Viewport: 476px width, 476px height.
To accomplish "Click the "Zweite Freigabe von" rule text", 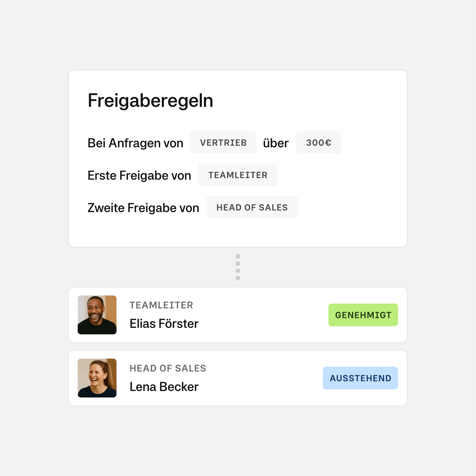I will pyautogui.click(x=143, y=208).
